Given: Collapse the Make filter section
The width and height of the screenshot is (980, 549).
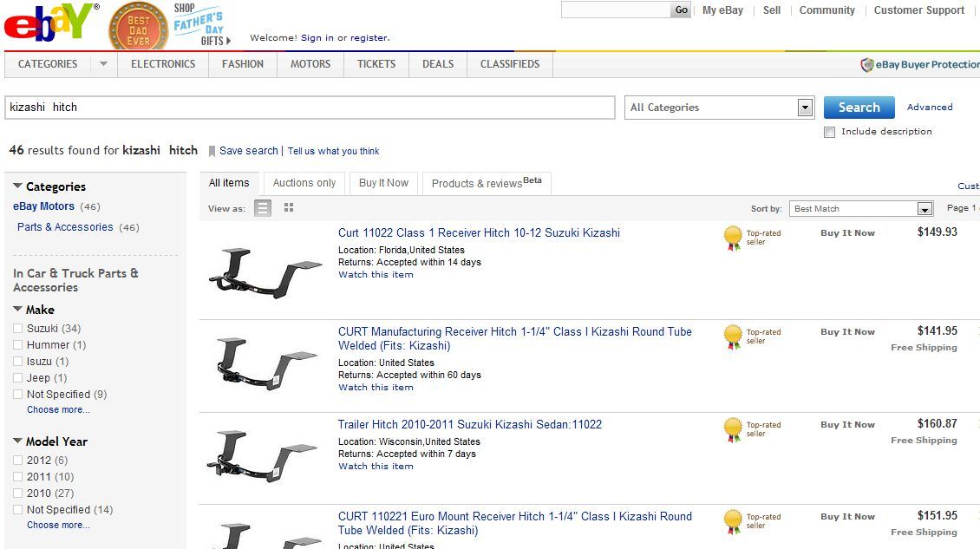Looking at the screenshot, I should pos(17,309).
